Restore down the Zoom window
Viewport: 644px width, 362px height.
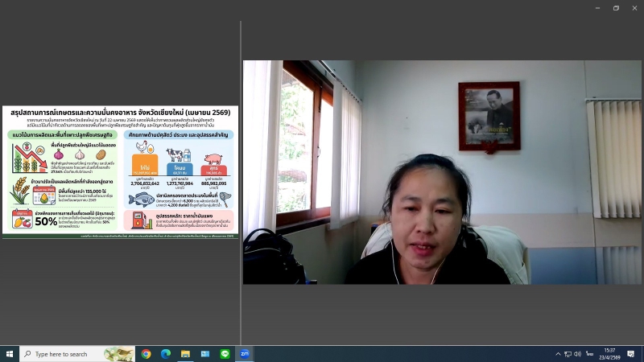616,8
